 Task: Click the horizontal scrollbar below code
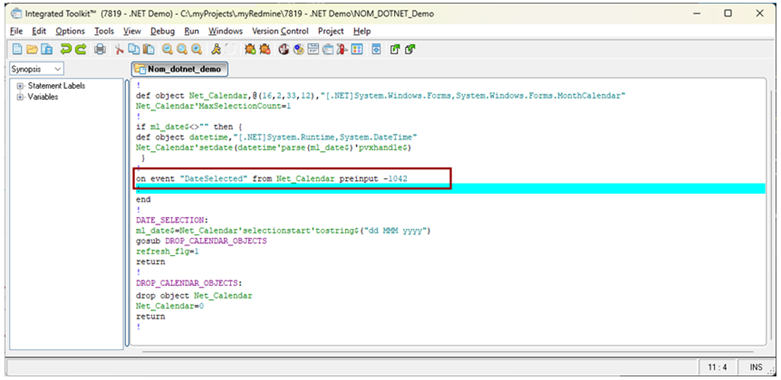click(x=446, y=351)
